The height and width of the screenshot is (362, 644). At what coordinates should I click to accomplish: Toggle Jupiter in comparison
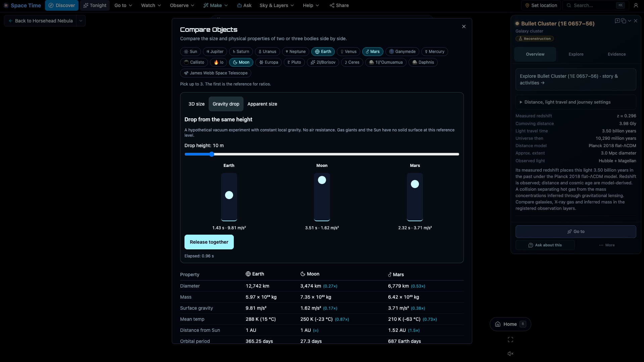coord(215,52)
